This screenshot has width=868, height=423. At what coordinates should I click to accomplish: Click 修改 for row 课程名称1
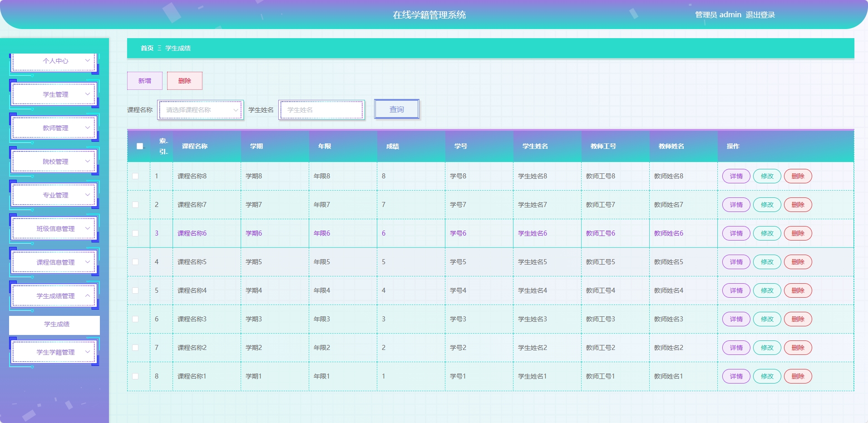(x=767, y=376)
